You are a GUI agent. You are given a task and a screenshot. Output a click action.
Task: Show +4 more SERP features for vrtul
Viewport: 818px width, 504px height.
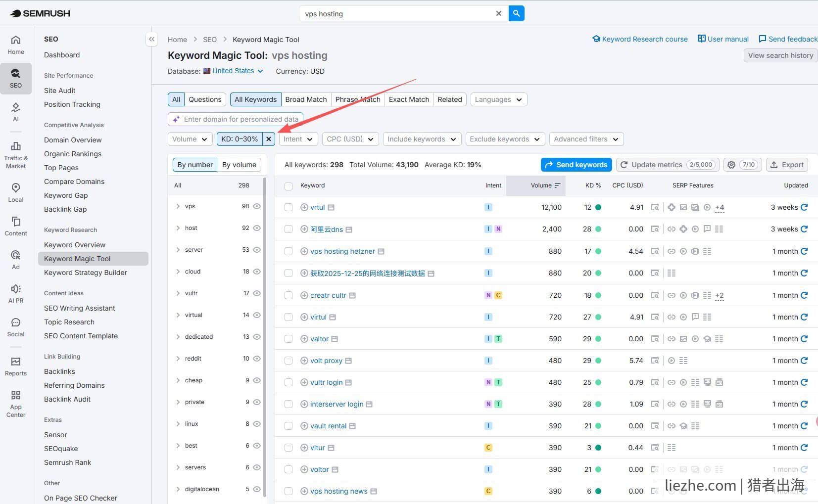720,207
